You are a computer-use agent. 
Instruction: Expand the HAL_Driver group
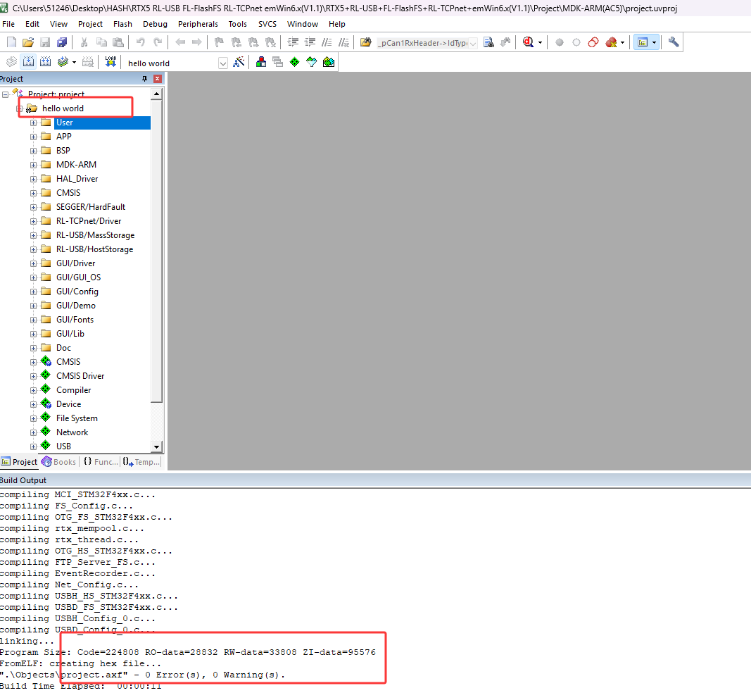coord(34,179)
